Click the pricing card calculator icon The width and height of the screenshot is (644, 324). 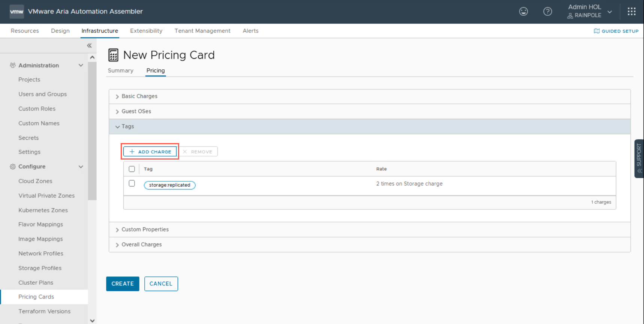113,55
